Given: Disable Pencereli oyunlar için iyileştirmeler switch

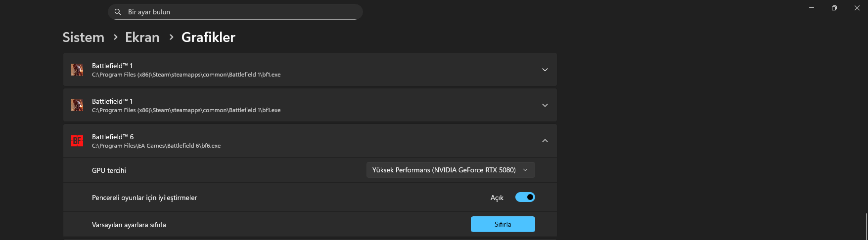Looking at the screenshot, I should tap(525, 197).
